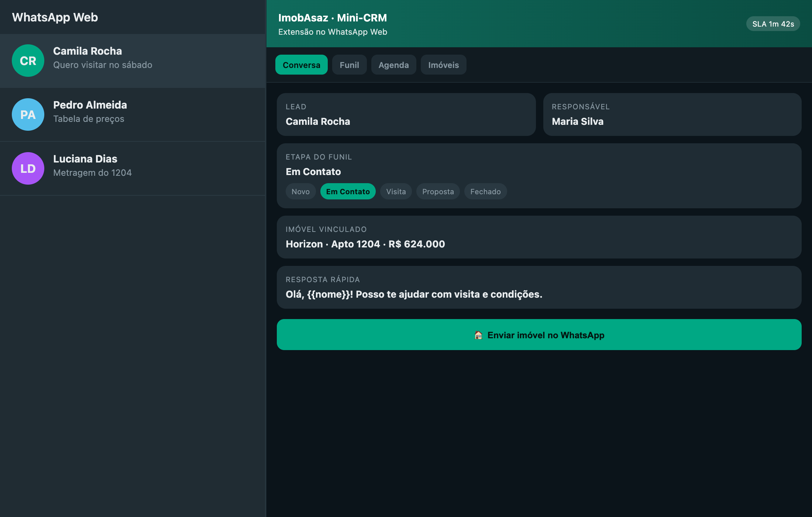Select the Luciana Dias chat
The height and width of the screenshot is (517, 812).
133,168
